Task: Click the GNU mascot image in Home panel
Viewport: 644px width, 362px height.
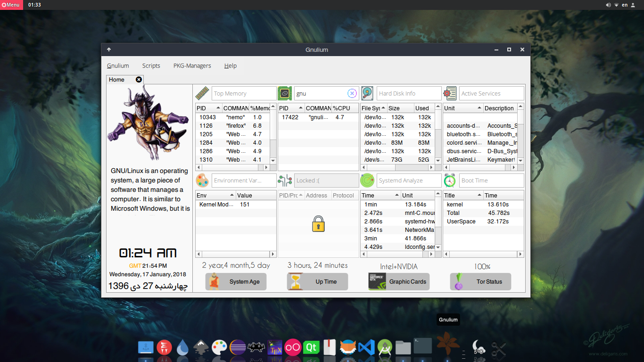Action: [x=149, y=123]
